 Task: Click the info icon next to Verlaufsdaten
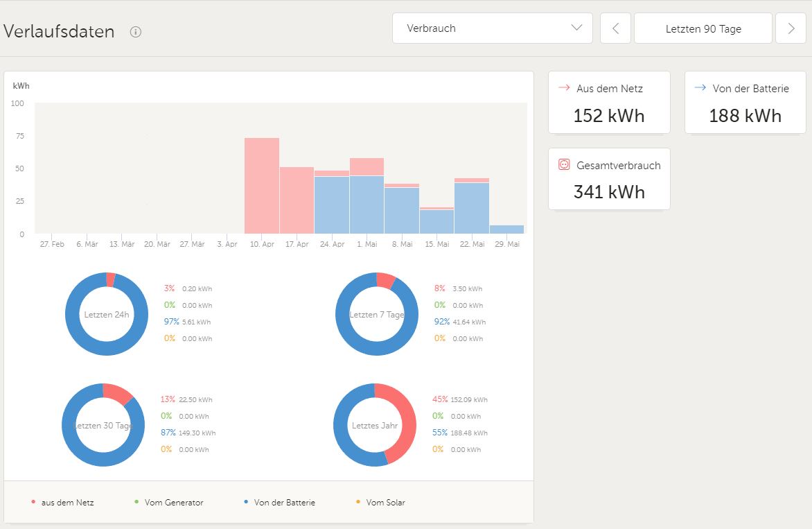[136, 32]
